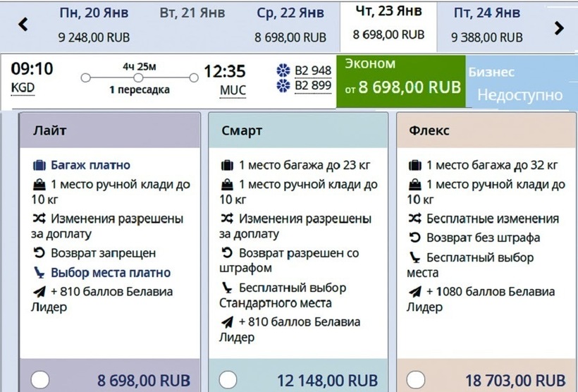Select the Смарт fare radio button
The height and width of the screenshot is (392, 578).
(x=228, y=380)
